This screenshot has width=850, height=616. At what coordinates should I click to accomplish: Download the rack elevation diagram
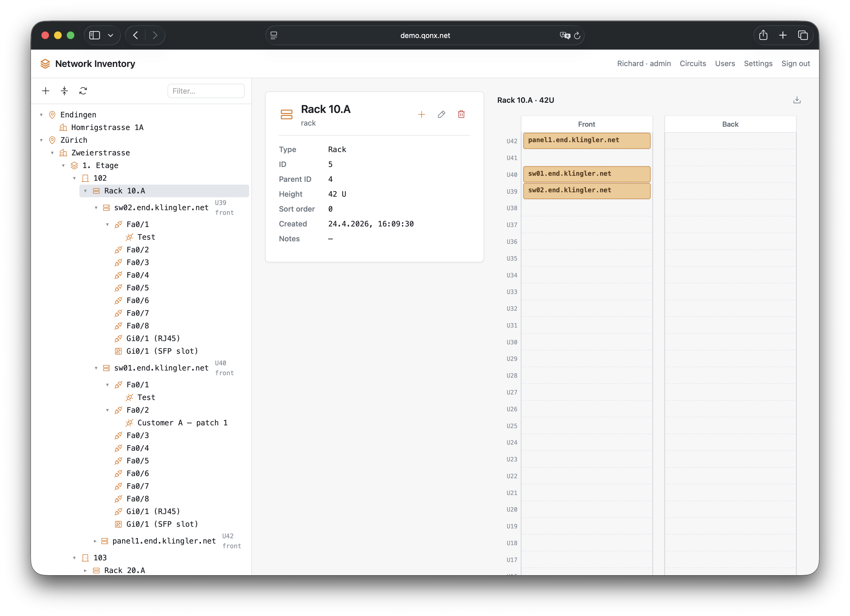coord(797,100)
